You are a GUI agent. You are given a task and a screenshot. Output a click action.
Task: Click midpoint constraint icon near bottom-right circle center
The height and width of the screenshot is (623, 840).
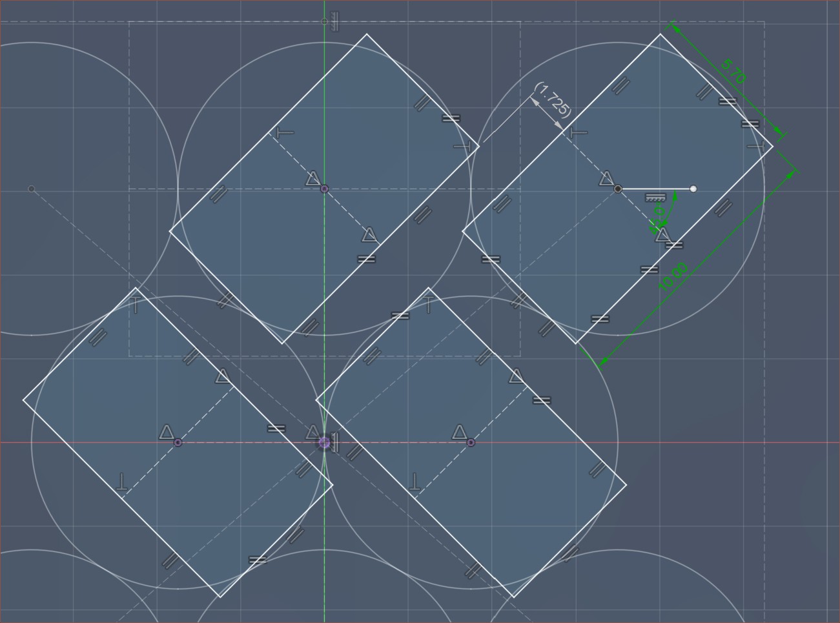click(460, 432)
